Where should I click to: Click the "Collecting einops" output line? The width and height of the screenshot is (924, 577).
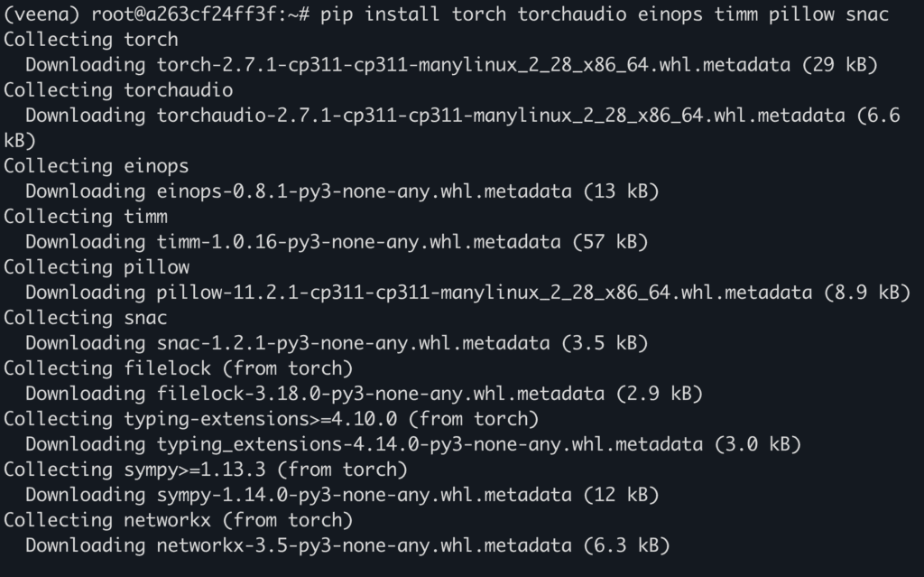pos(97,166)
